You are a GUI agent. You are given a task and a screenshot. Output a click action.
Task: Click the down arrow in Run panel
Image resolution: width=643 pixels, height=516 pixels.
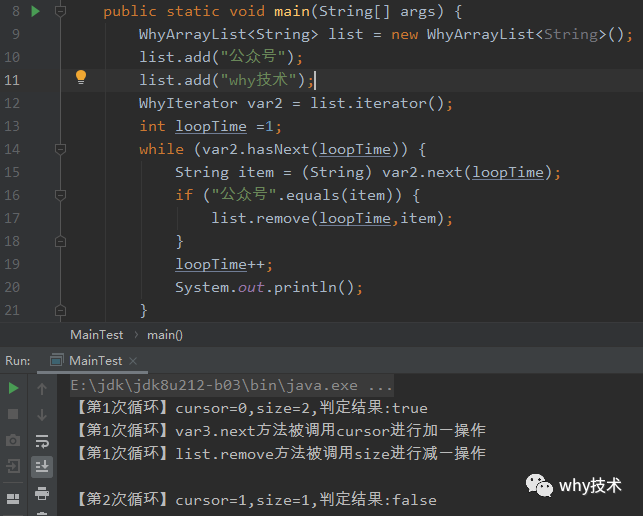(42, 413)
